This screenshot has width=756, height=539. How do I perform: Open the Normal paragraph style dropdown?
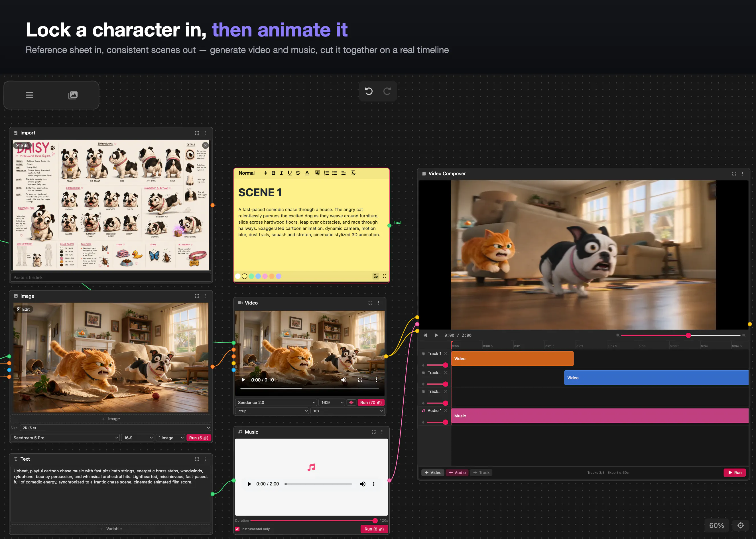click(252, 173)
